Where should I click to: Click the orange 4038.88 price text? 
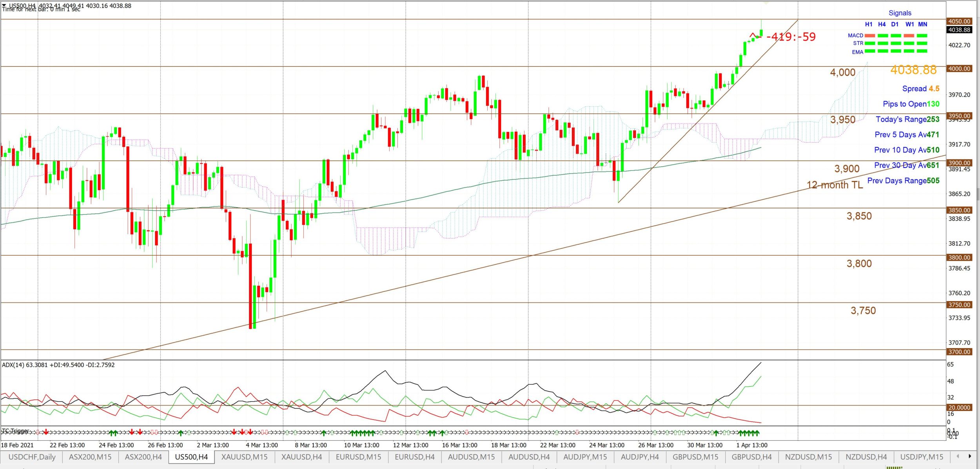pyautogui.click(x=913, y=70)
